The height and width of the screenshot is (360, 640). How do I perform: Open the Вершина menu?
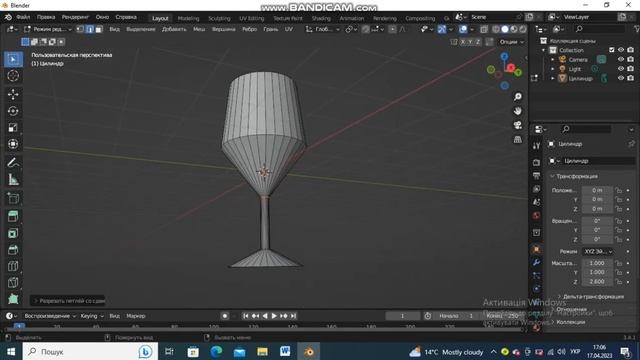223,29
